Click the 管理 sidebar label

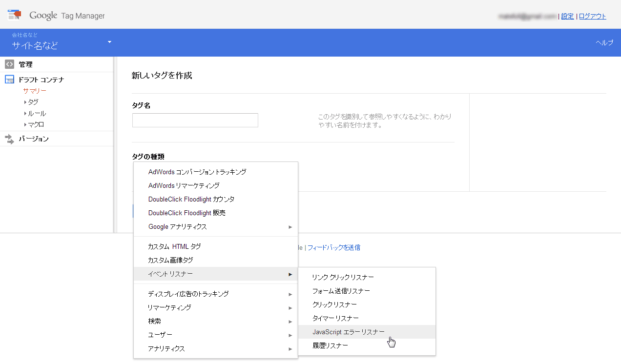(25, 64)
